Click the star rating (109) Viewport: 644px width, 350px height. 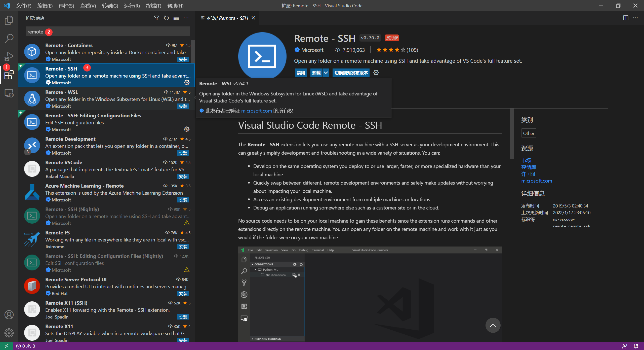click(397, 50)
